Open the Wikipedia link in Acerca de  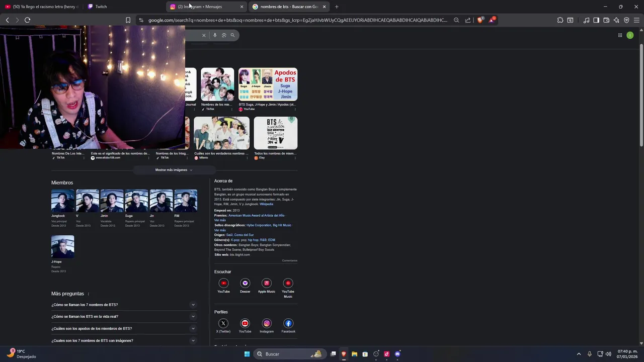pos(266,204)
